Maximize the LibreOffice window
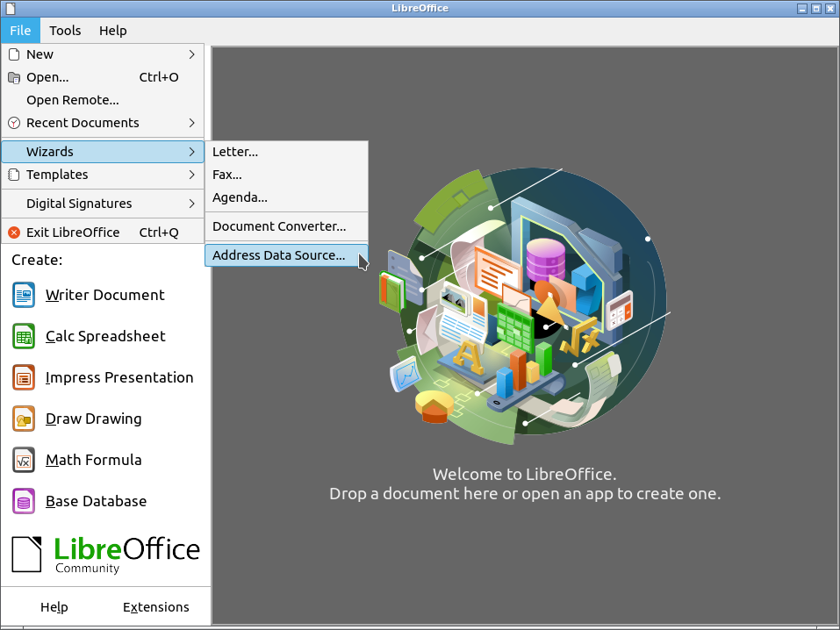Screen dimensions: 840x630 coord(816,9)
